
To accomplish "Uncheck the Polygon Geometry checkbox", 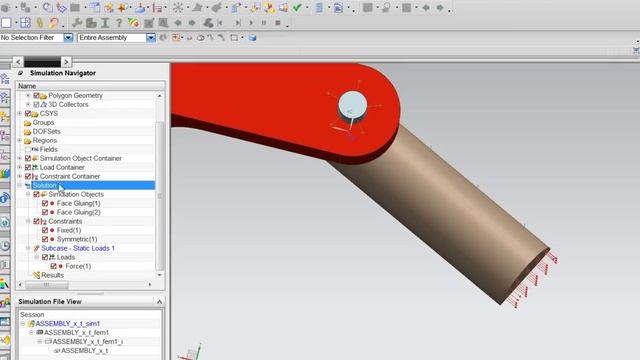I will click(x=36, y=96).
